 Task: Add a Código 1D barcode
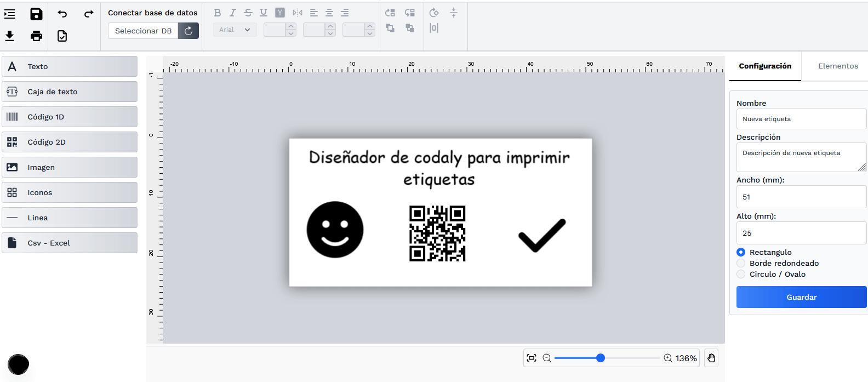tap(70, 117)
